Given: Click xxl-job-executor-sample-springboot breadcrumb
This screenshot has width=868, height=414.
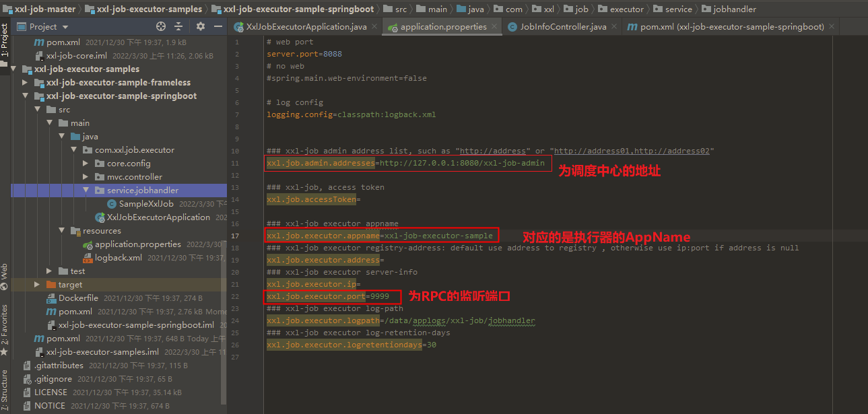Looking at the screenshot, I should 293,9.
